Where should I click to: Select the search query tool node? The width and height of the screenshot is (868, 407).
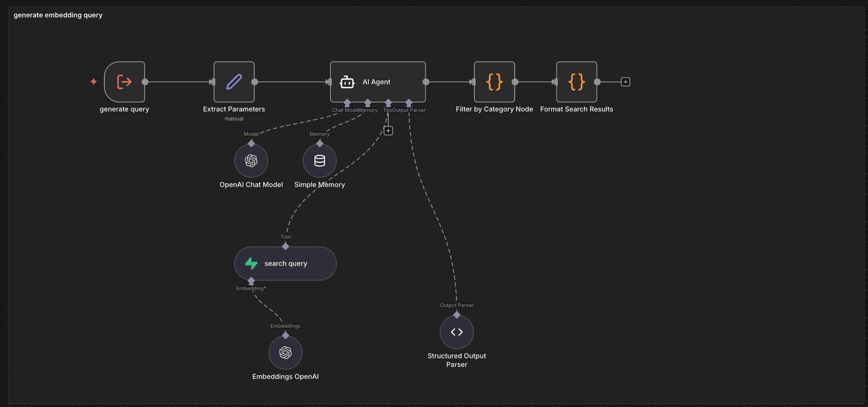(285, 263)
